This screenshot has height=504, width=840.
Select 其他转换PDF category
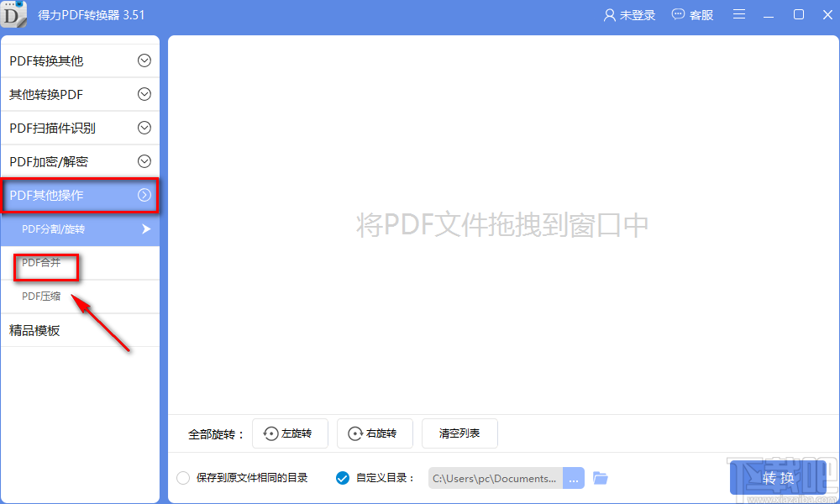coord(81,94)
